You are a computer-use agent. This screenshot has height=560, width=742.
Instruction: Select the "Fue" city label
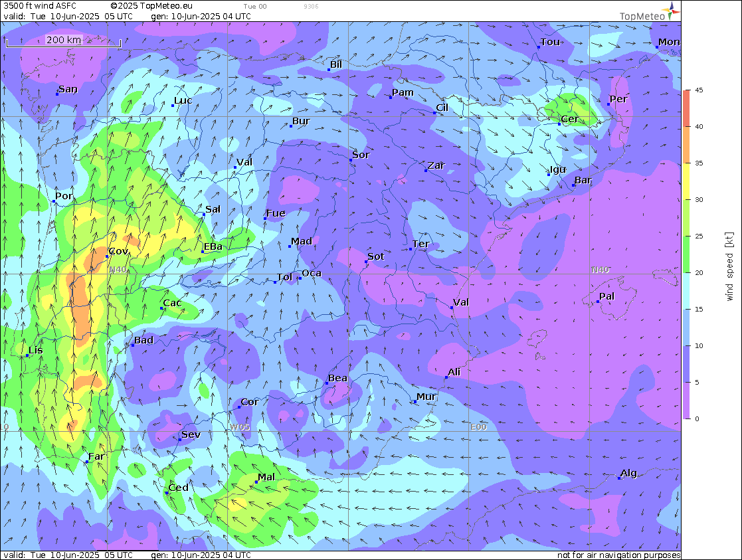(x=276, y=213)
